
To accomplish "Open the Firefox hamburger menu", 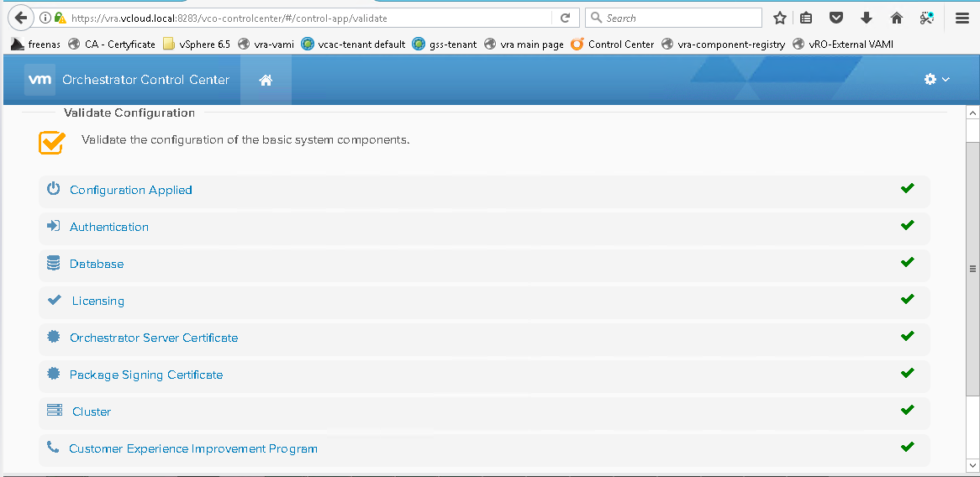I will pos(962,18).
